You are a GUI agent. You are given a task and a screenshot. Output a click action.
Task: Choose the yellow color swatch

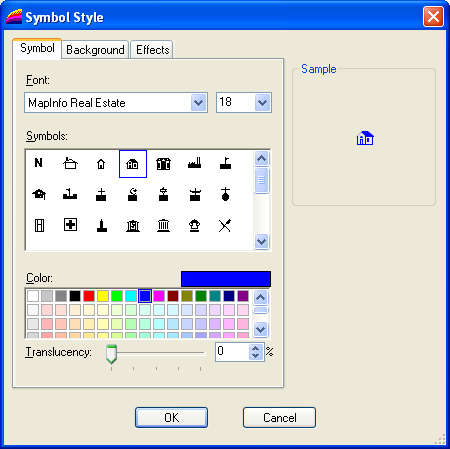tap(103, 296)
